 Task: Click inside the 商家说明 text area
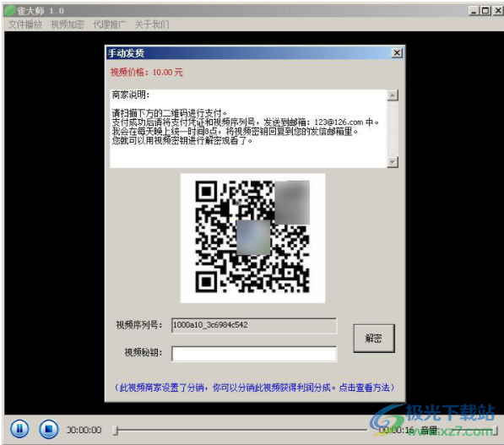[249, 128]
